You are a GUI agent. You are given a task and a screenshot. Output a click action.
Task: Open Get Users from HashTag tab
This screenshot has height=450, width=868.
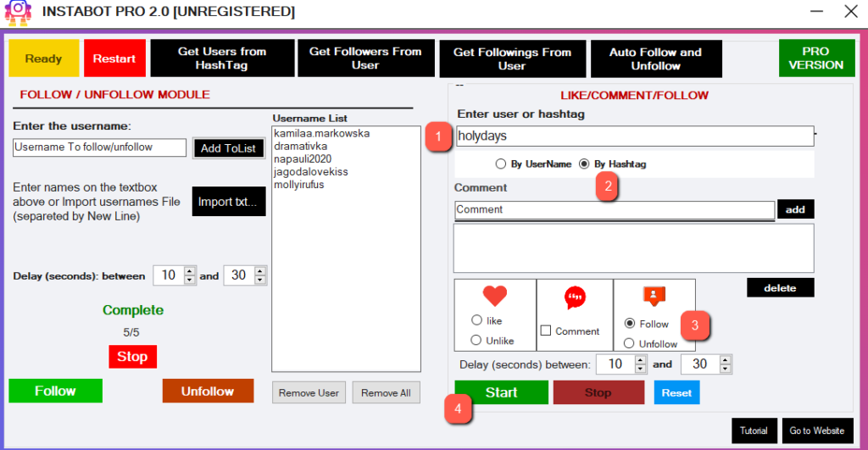[x=222, y=58]
